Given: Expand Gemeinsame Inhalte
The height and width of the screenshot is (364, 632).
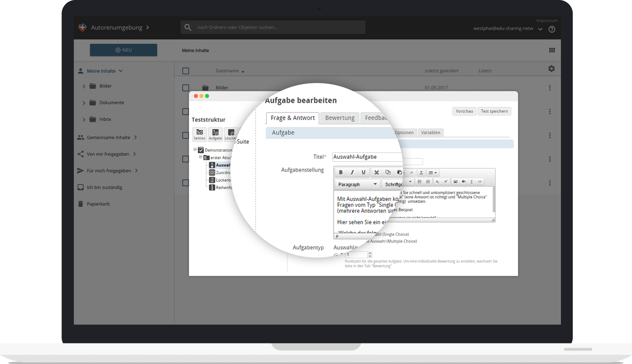Looking at the screenshot, I should tap(135, 137).
